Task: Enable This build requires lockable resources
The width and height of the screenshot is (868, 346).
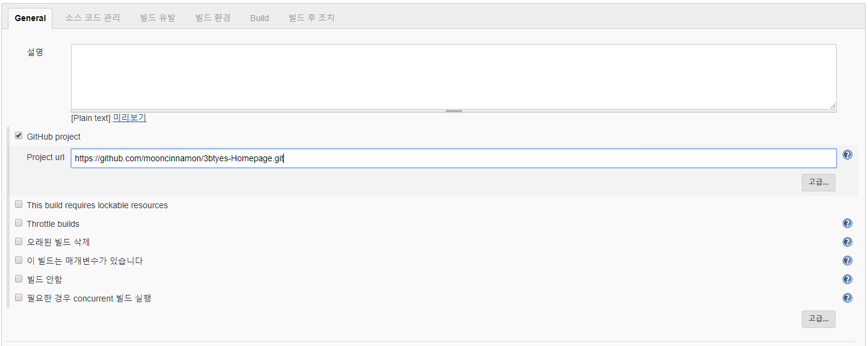Action: coord(19,205)
